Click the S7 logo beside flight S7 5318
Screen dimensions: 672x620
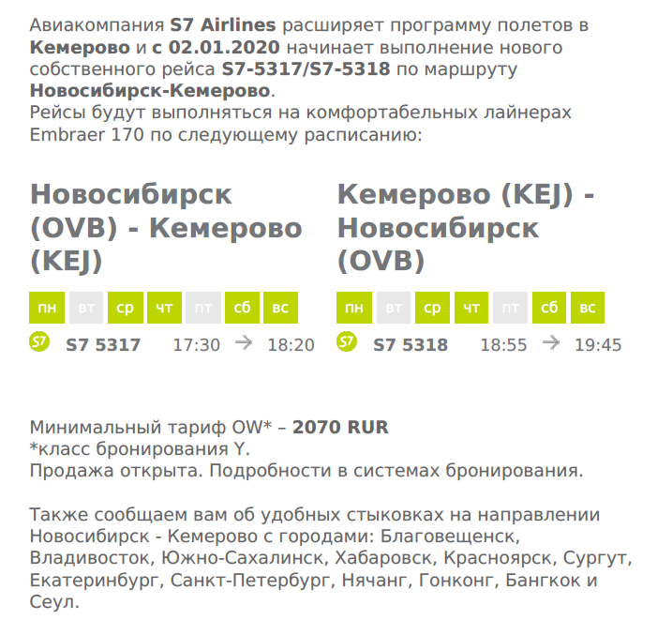pyautogui.click(x=347, y=342)
